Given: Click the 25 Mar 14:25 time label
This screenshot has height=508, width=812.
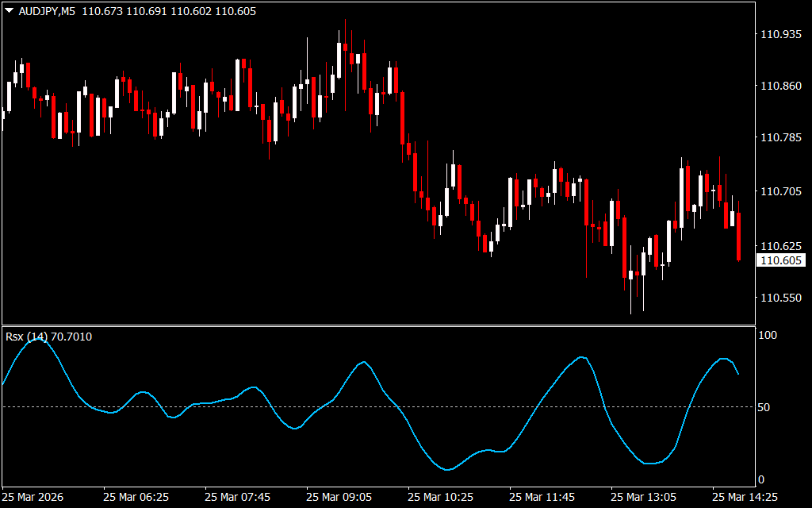Looking at the screenshot, I should pos(745,497).
